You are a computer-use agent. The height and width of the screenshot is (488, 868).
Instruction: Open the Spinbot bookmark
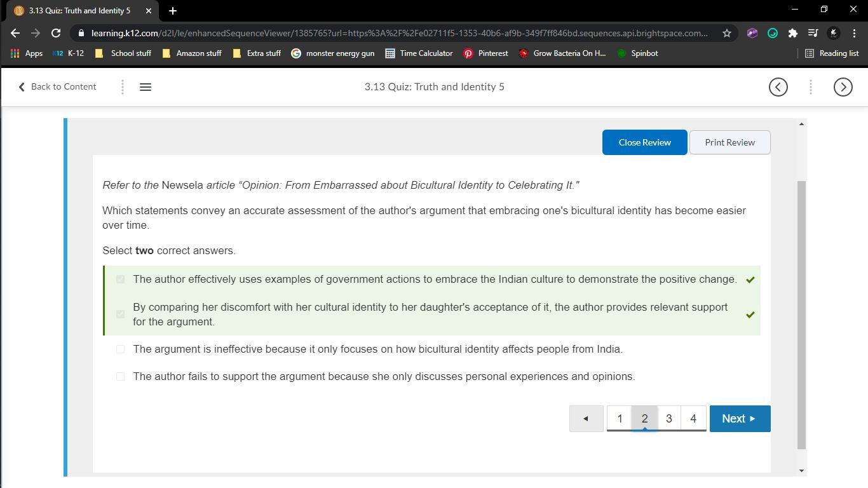pyautogui.click(x=638, y=53)
